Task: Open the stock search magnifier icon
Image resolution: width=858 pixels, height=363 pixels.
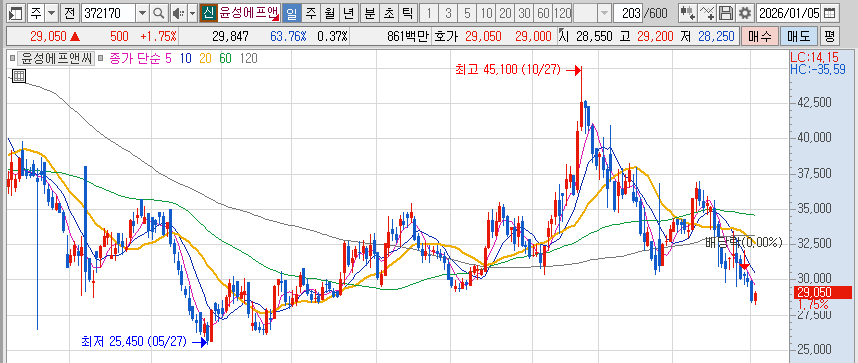Action: pos(158,13)
